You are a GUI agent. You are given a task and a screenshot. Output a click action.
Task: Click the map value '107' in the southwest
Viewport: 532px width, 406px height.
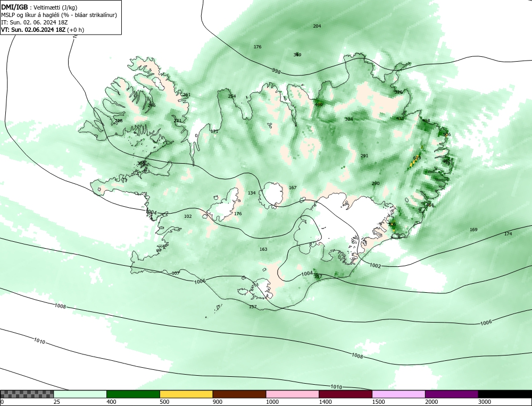click(176, 274)
